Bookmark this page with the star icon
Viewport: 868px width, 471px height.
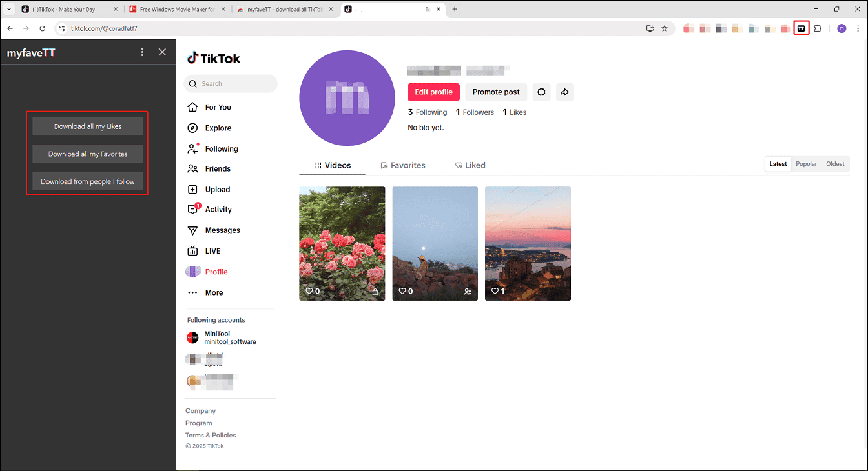point(665,28)
